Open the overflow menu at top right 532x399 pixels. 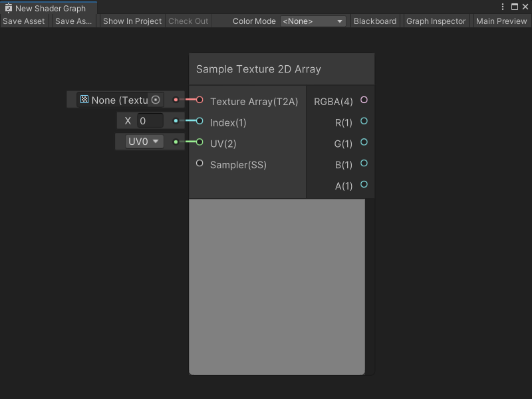coord(503,6)
